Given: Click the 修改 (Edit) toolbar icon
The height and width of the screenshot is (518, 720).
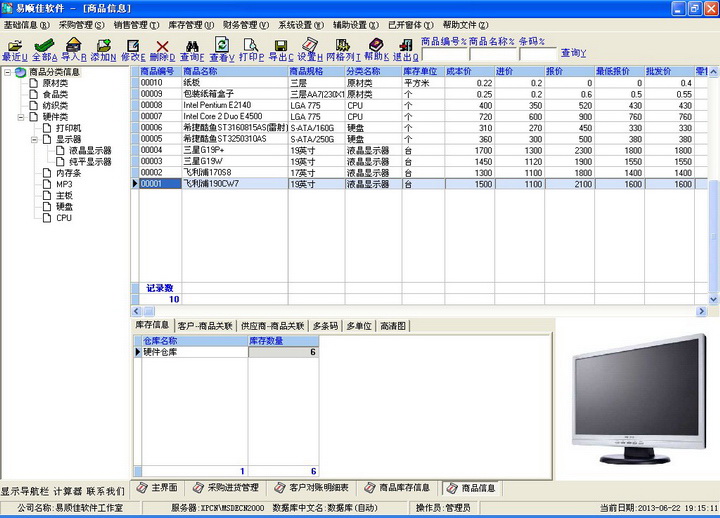Looking at the screenshot, I should pyautogui.click(x=132, y=46).
